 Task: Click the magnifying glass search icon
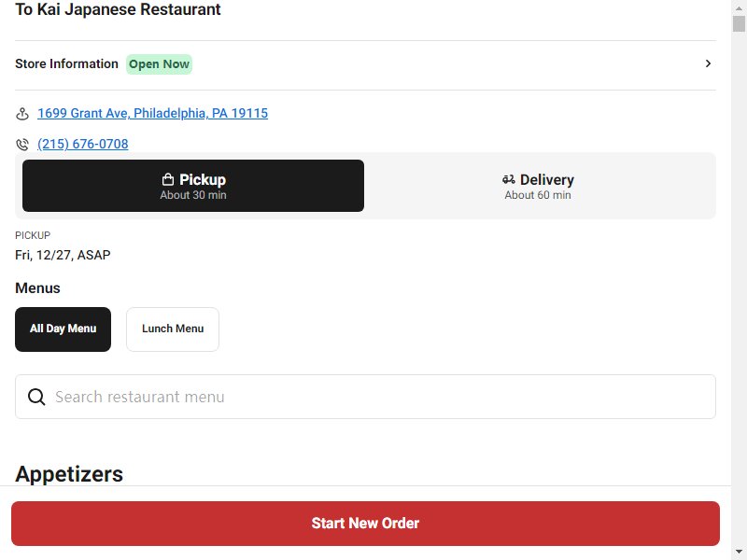[36, 397]
